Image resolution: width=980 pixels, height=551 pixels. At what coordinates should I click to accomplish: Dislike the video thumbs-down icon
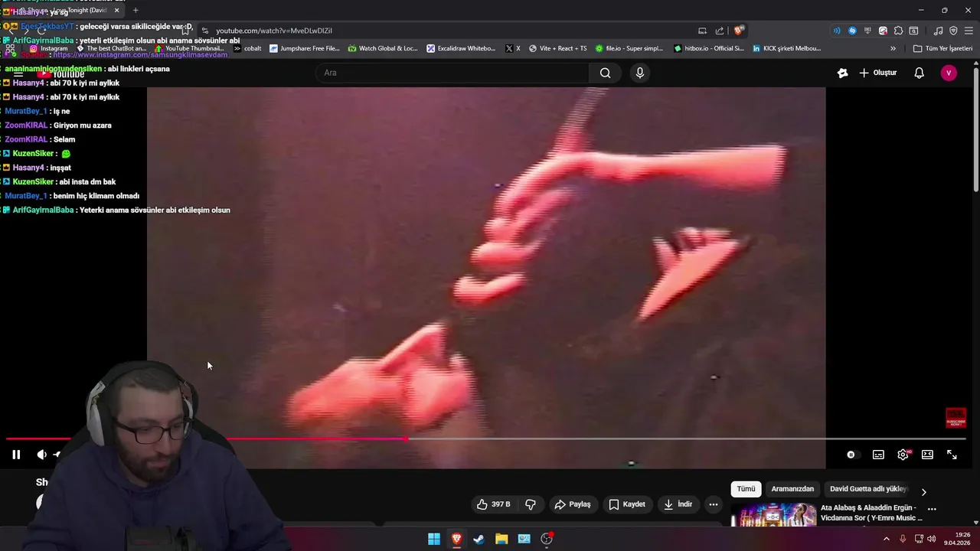click(531, 504)
